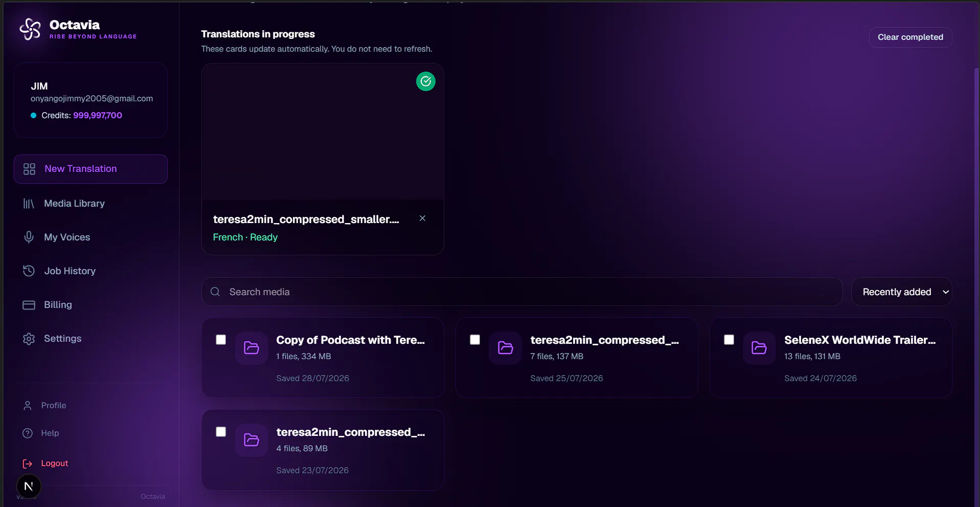Viewport: 980px width, 507px height.
Task: Click the Billing card icon
Action: [x=29, y=305]
